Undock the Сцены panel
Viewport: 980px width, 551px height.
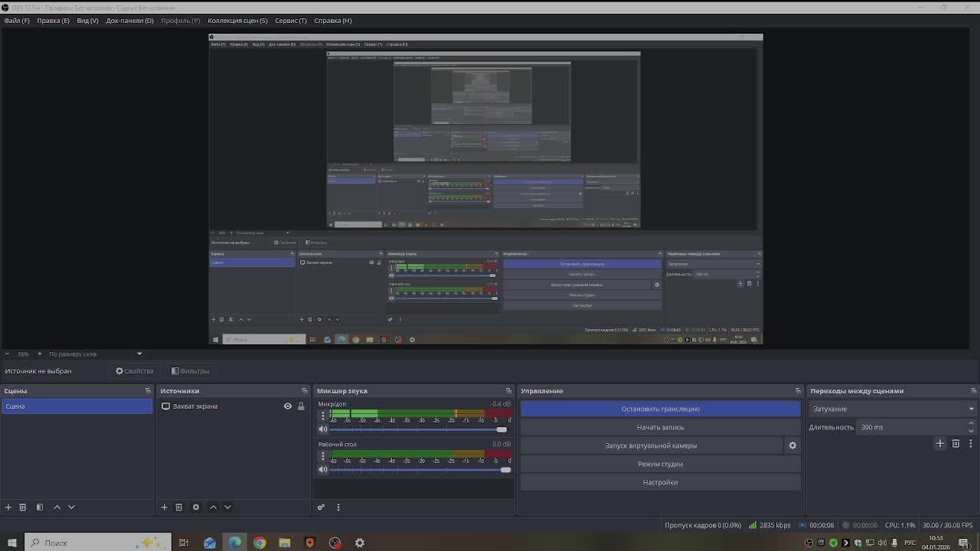(148, 391)
